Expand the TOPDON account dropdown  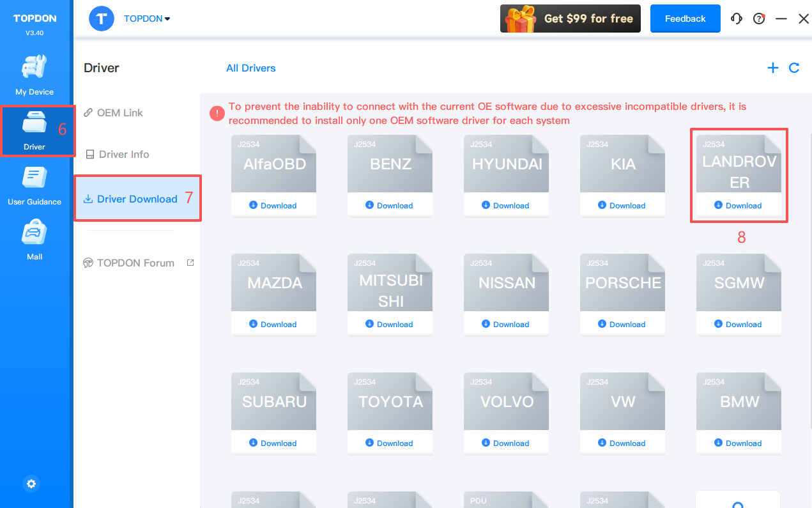click(146, 19)
